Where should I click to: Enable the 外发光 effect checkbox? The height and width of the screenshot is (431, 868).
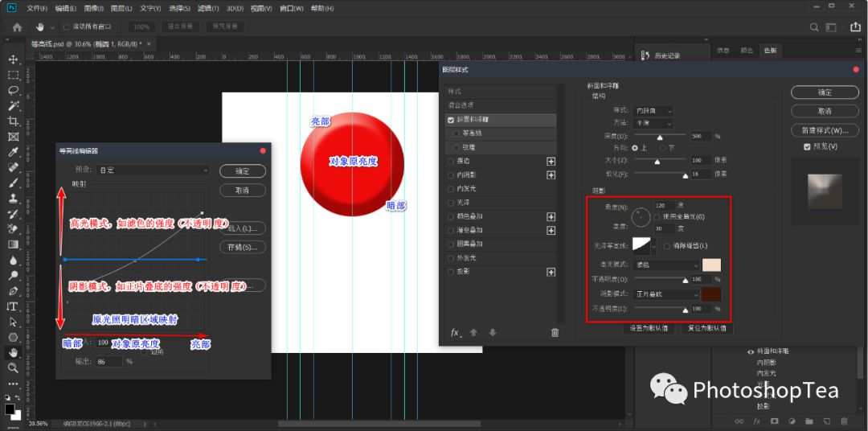[x=451, y=258]
